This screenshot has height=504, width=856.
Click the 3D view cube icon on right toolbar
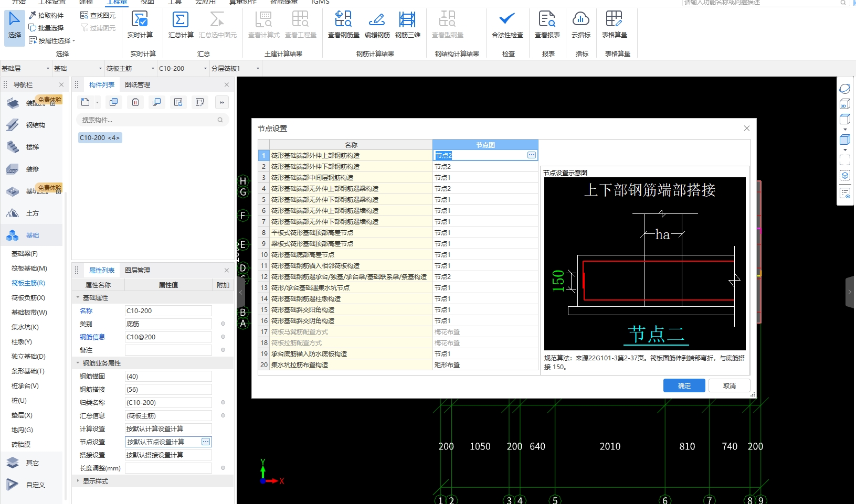click(845, 104)
